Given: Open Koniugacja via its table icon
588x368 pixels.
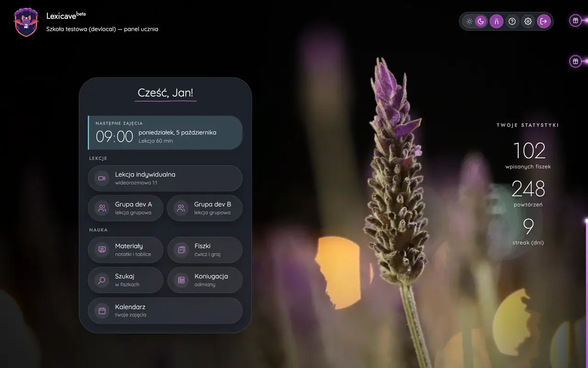Looking at the screenshot, I should tap(181, 280).
